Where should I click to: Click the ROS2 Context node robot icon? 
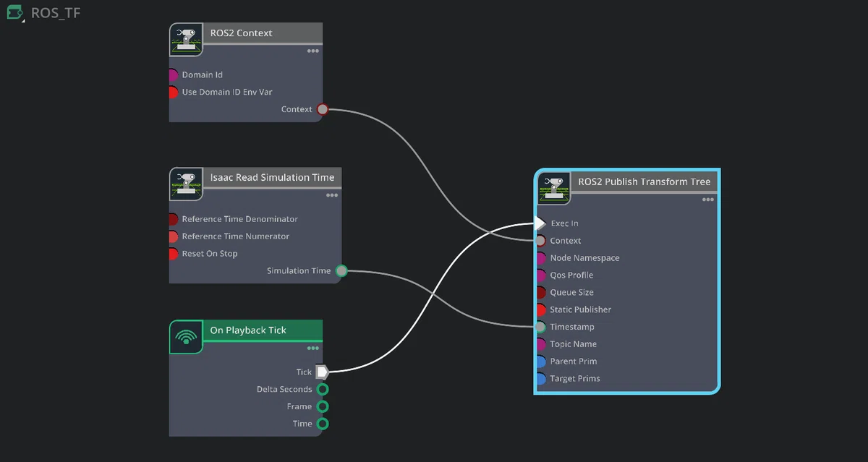click(x=186, y=40)
